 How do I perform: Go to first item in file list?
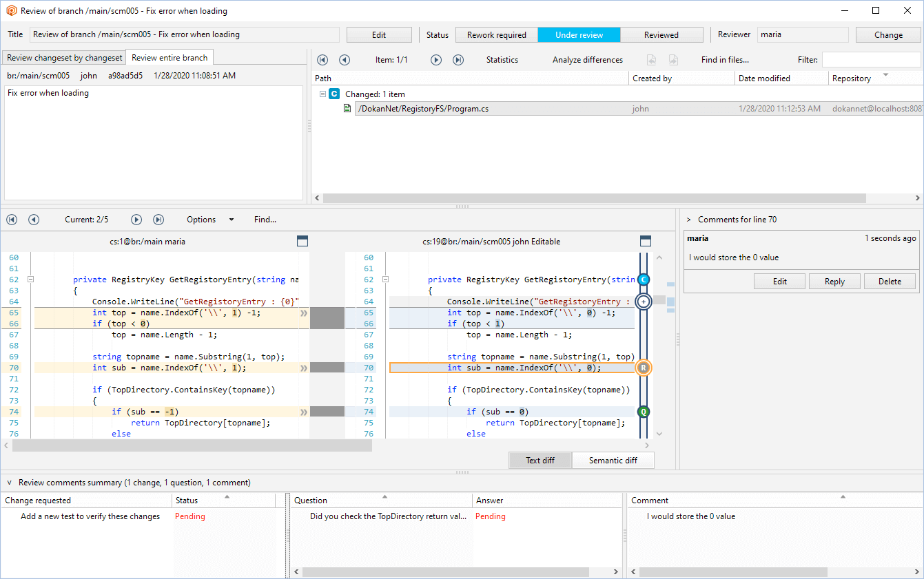point(322,60)
